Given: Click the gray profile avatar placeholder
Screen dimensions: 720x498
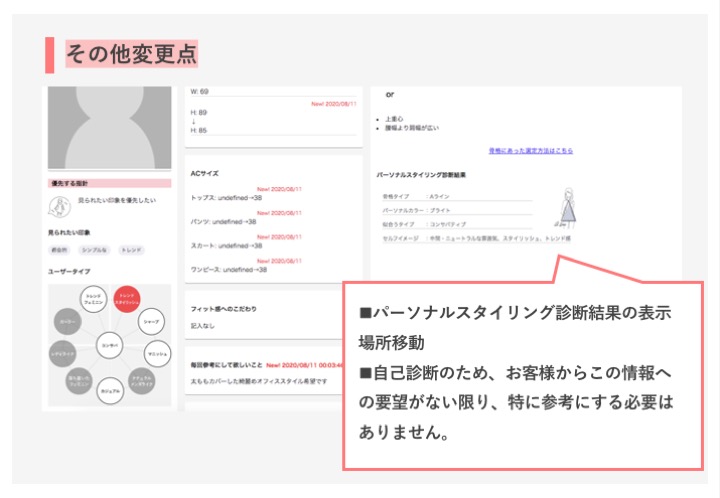Looking at the screenshot, I should tap(110, 129).
